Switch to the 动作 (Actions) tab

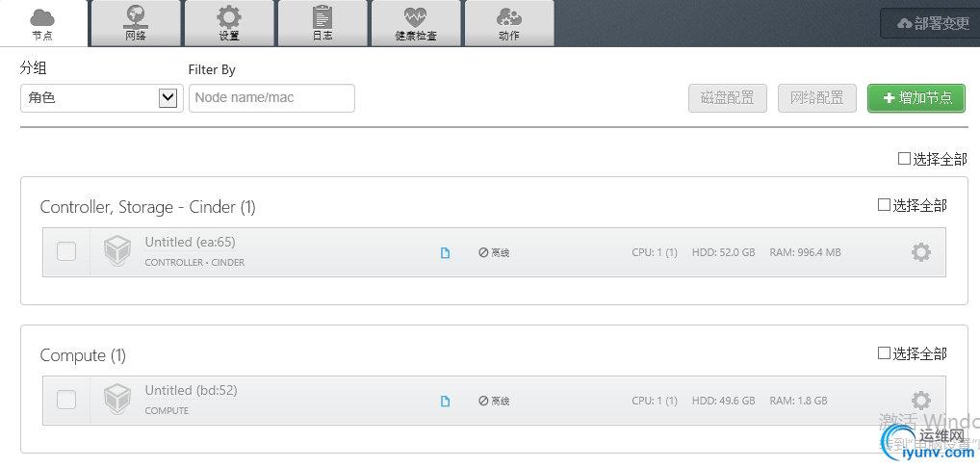click(509, 23)
